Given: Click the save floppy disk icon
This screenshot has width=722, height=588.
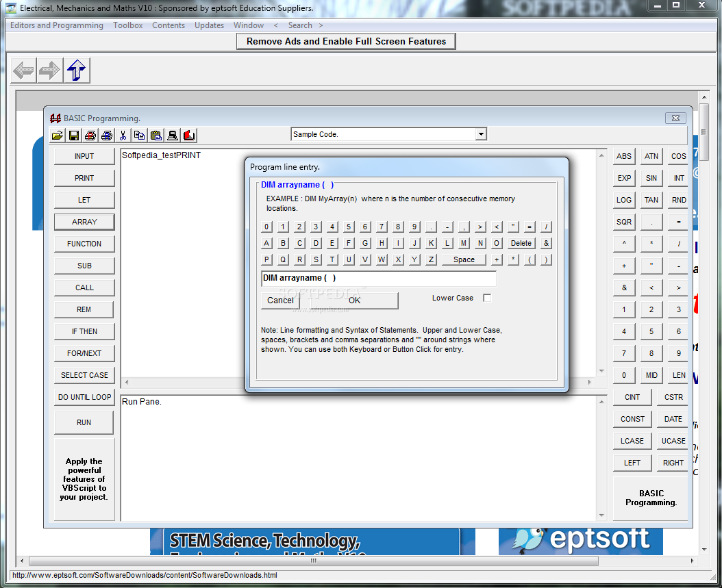Looking at the screenshot, I should click(74, 136).
